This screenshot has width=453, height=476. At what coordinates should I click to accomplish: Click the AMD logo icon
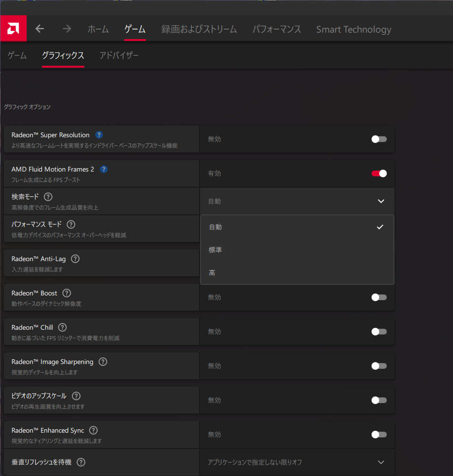coord(13,28)
